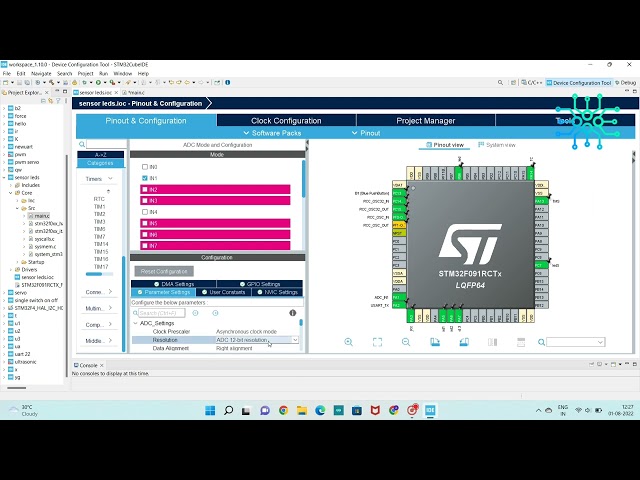Switch to the Debug perspective
Viewport: 640px width, 480px height.
click(x=626, y=82)
